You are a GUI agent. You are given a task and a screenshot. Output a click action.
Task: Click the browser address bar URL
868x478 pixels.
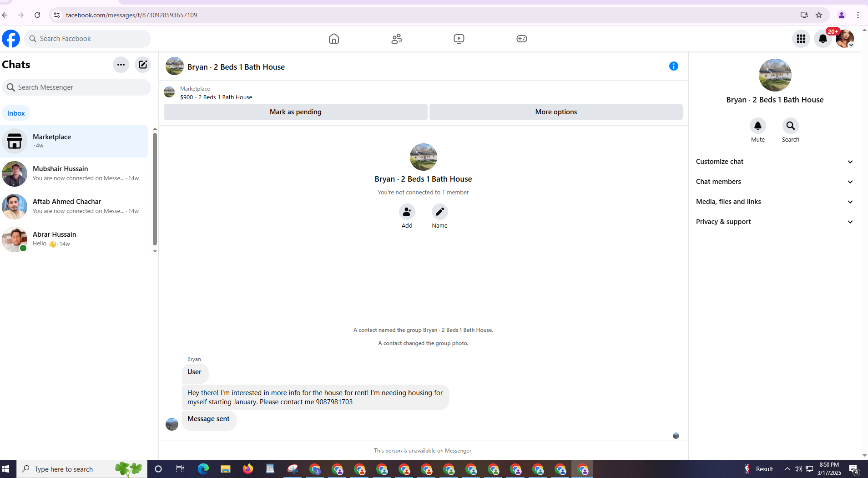click(x=131, y=15)
